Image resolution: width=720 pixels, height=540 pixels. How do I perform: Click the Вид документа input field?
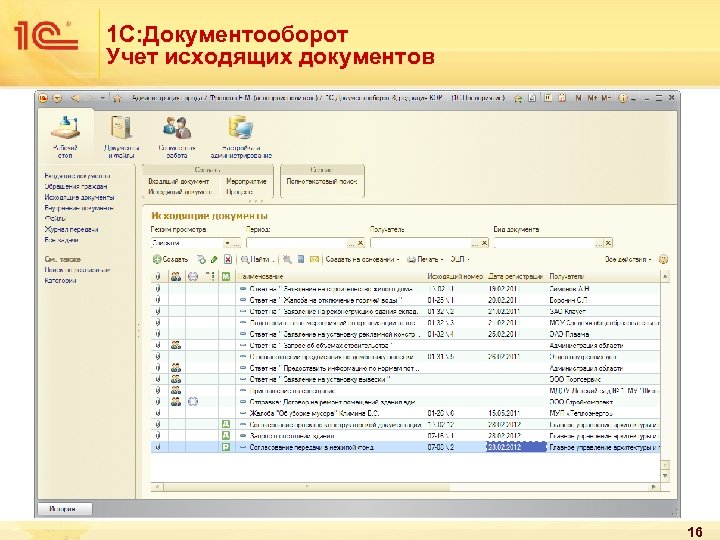click(x=545, y=243)
